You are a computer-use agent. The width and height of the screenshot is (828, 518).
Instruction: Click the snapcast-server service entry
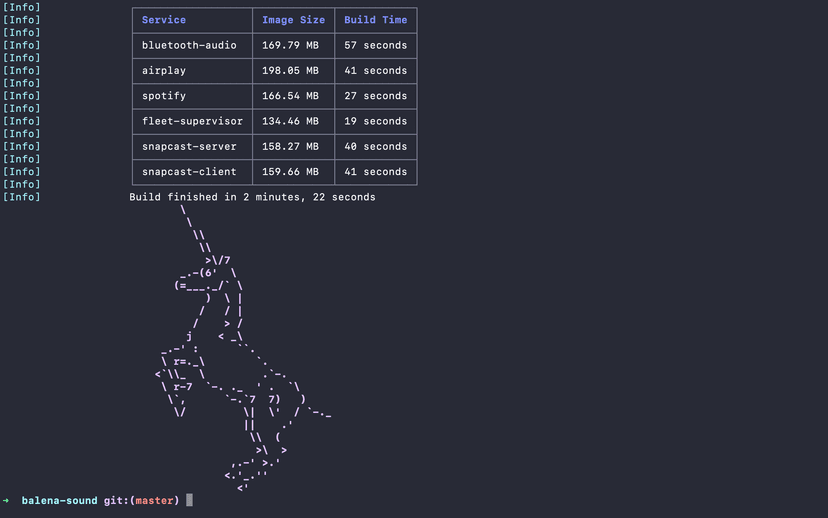(x=189, y=146)
